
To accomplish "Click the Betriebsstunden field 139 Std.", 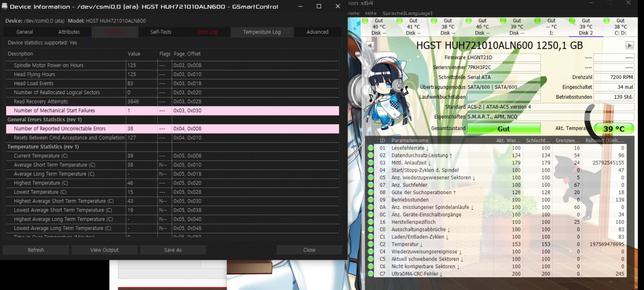I will 614,97.
